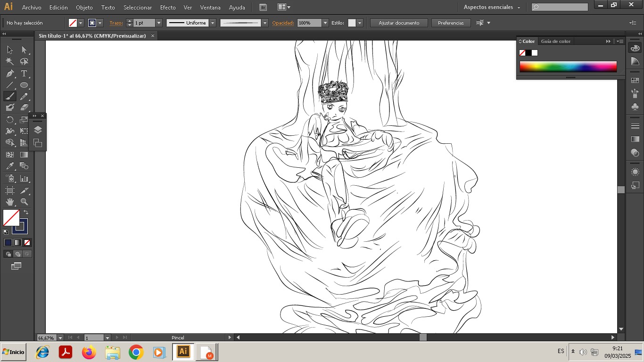This screenshot has width=644, height=362.
Task: Activate the Paintbrush tool
Action: 10,96
